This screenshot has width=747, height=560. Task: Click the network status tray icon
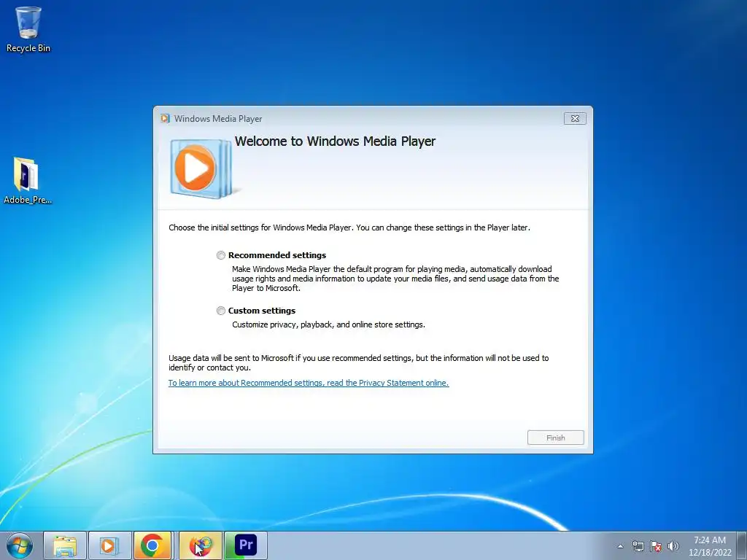coord(638,546)
